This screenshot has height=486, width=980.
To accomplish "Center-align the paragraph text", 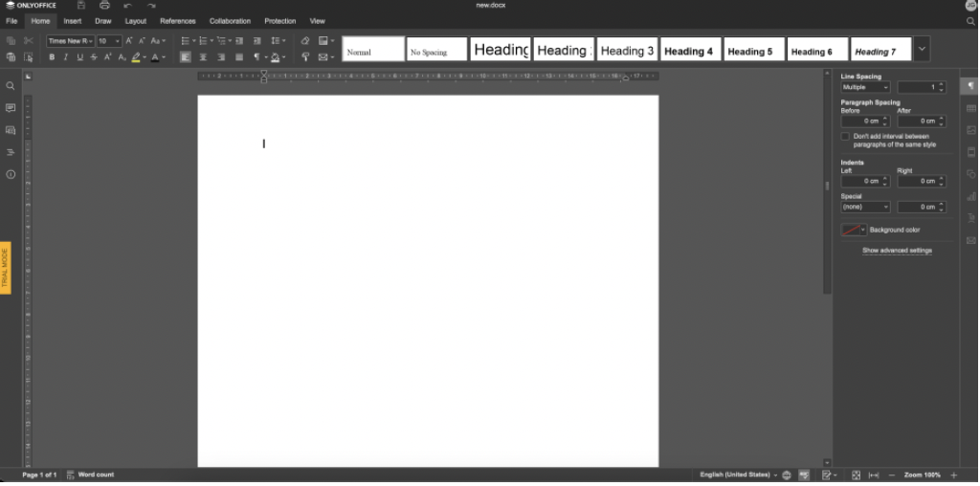I will 203,57.
